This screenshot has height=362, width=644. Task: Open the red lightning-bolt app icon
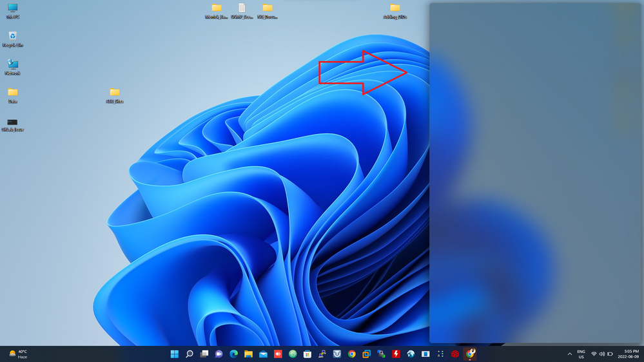pyautogui.click(x=396, y=354)
